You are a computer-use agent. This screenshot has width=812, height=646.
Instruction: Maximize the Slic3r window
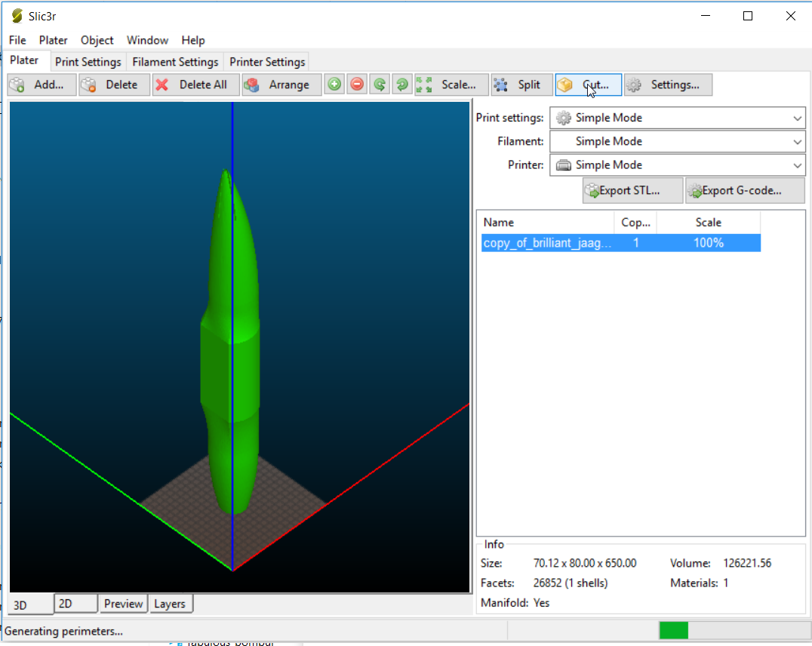[748, 16]
